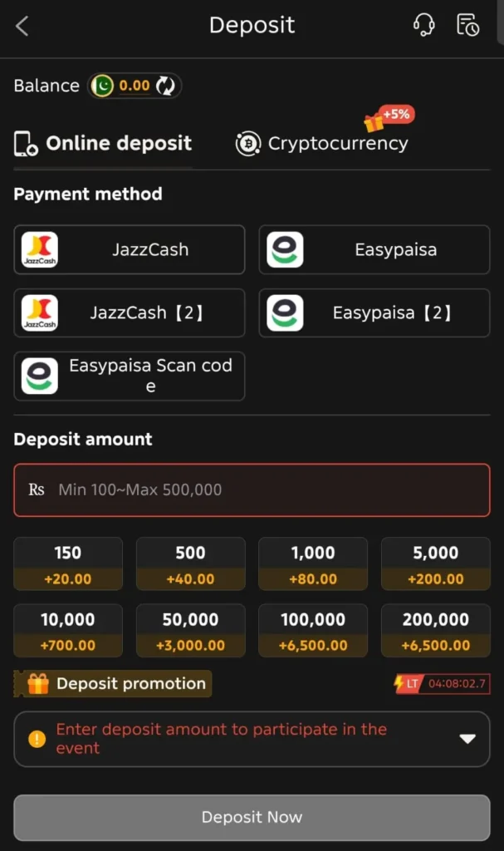
Task: Refresh the balance with the circular arrow icon
Action: click(165, 86)
